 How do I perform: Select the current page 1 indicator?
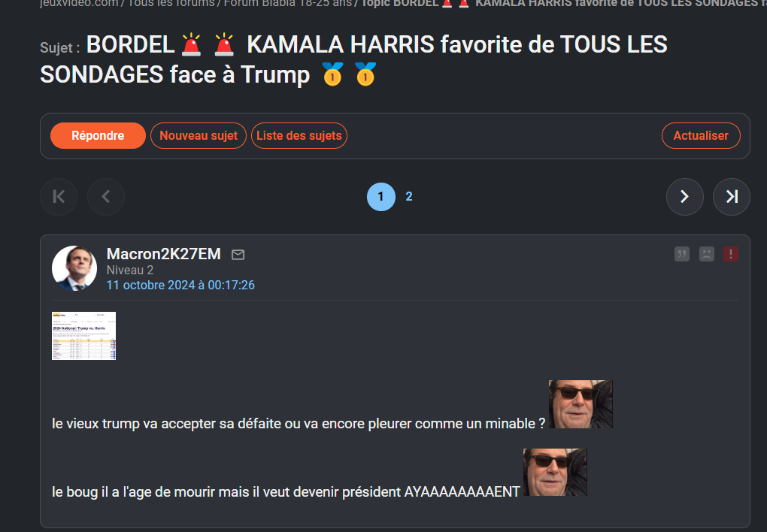381,197
